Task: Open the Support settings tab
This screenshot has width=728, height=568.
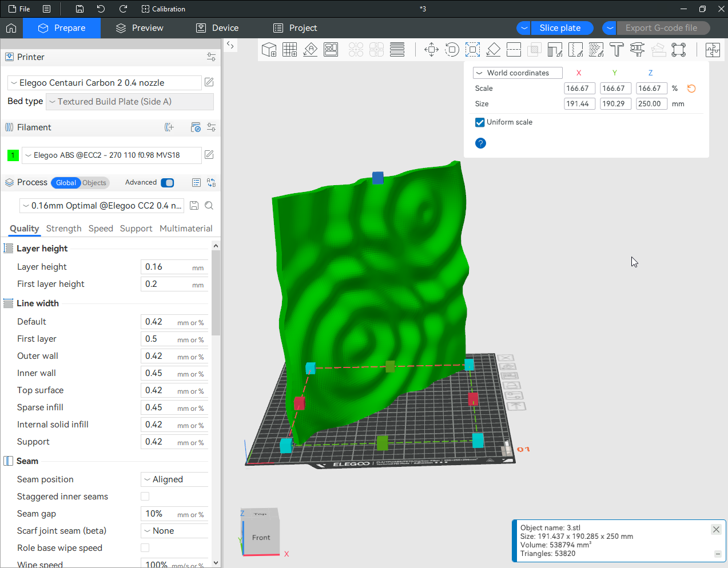Action: (x=136, y=229)
